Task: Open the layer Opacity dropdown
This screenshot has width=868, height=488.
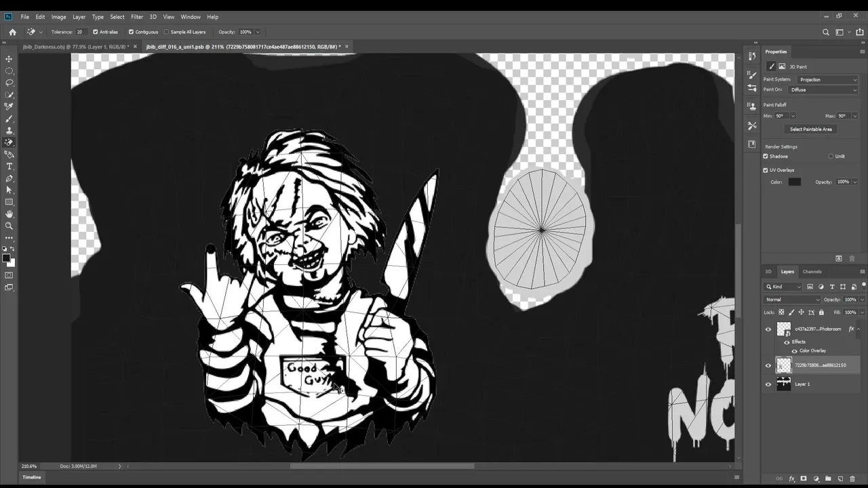Action: tap(862, 300)
